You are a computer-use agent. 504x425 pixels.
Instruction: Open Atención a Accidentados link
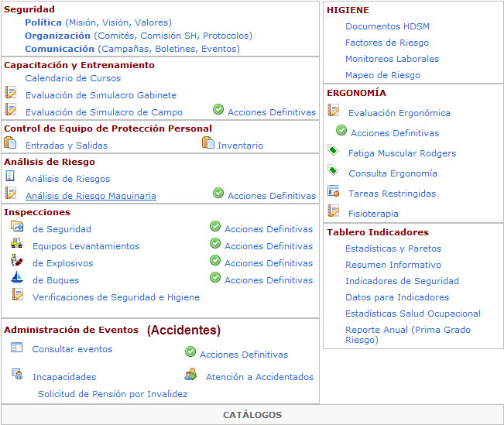click(259, 377)
